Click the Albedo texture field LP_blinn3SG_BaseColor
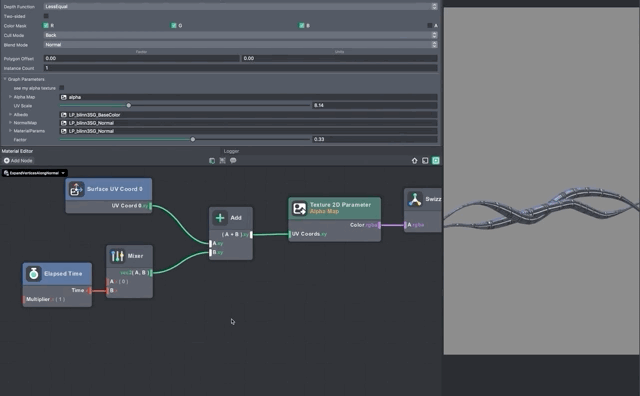The width and height of the screenshot is (640, 396). point(249,115)
